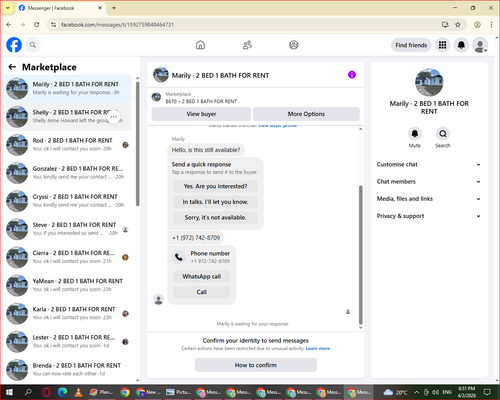Click How to confirm button
Viewport: 500px width, 400px height.
[x=256, y=365]
